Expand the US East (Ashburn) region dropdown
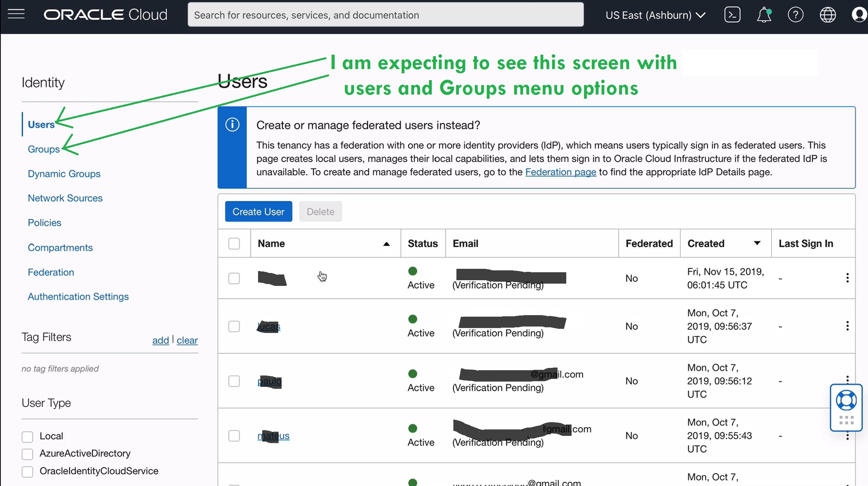868x486 pixels. (655, 15)
